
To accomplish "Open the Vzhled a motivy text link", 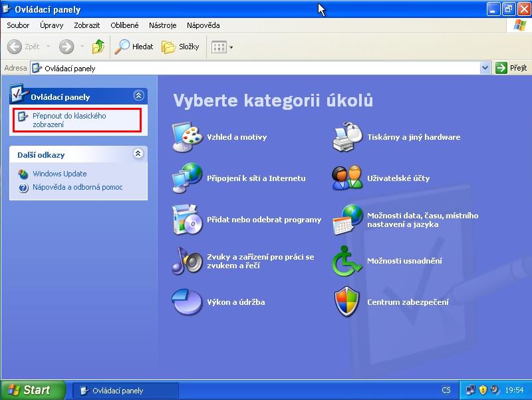I will (237, 137).
